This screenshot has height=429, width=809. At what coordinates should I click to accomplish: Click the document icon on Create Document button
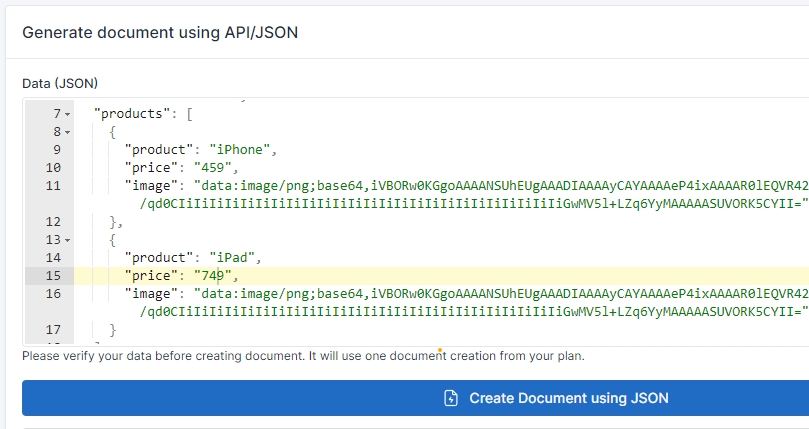(x=451, y=398)
